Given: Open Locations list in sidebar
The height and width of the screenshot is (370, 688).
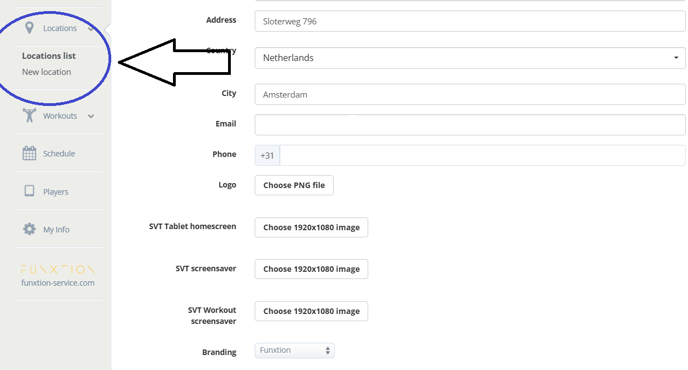Looking at the screenshot, I should click(49, 56).
